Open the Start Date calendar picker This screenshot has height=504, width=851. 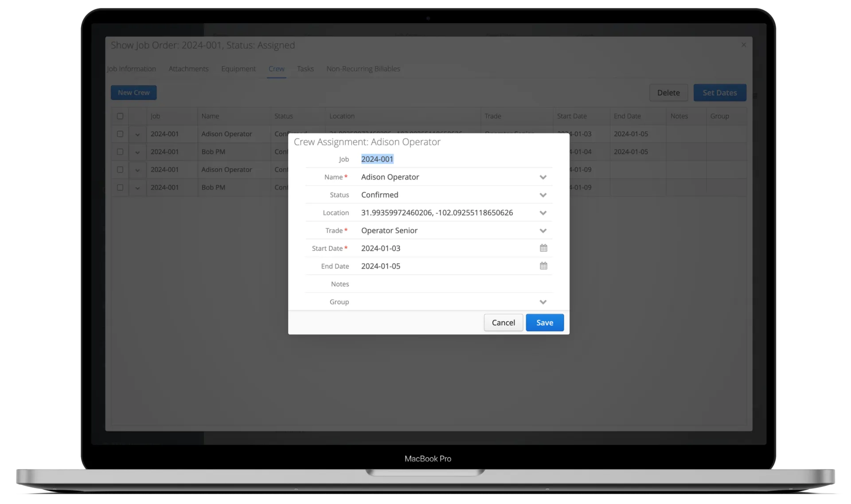pos(543,248)
